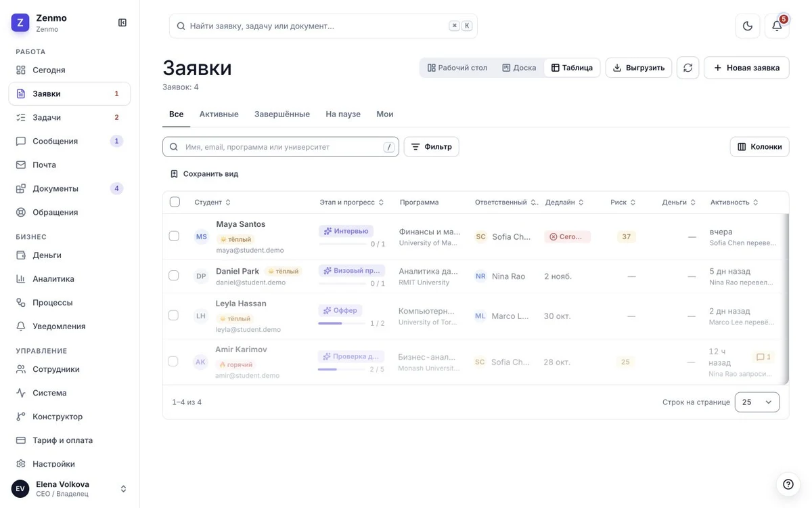Sort by Активность column
The height and width of the screenshot is (508, 812).
pos(734,203)
